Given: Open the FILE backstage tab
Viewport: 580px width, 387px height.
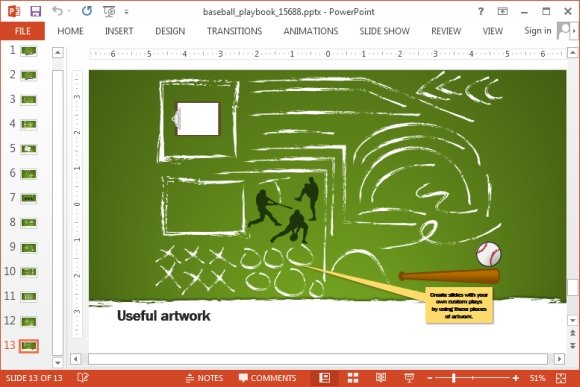Looking at the screenshot, I should pos(23,31).
